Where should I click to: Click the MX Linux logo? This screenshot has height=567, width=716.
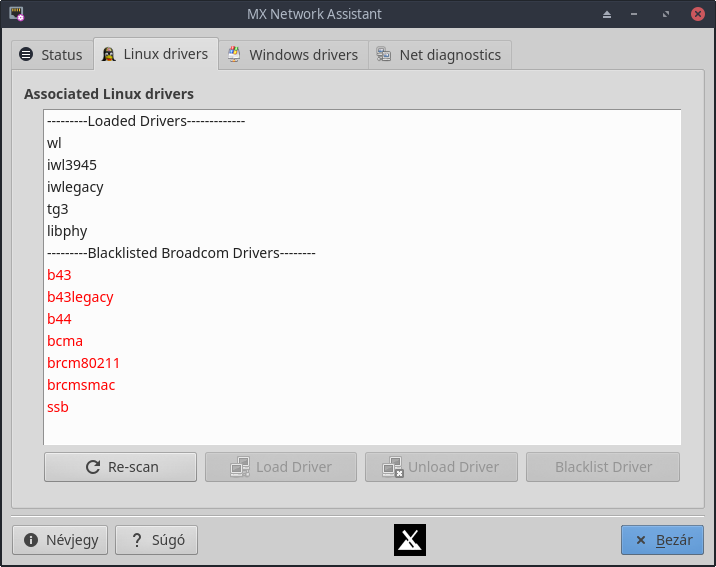(410, 540)
